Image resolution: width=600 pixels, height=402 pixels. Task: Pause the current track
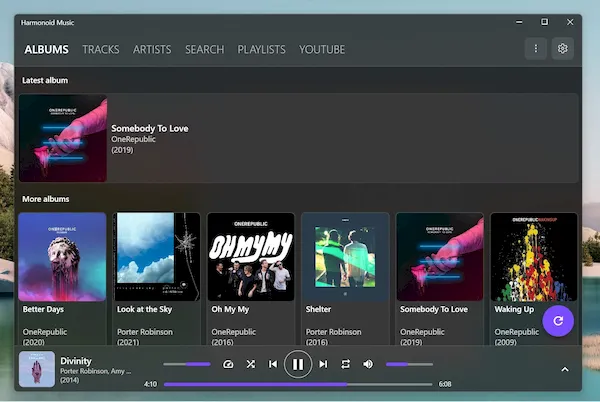298,364
